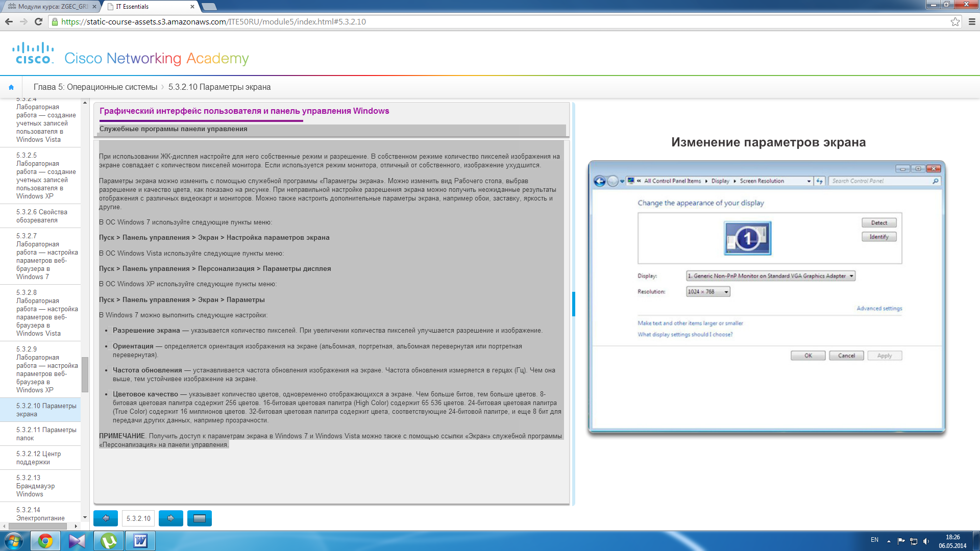This screenshot has height=551, width=980.
Task: Open network icon in system tray
Action: [x=914, y=541]
